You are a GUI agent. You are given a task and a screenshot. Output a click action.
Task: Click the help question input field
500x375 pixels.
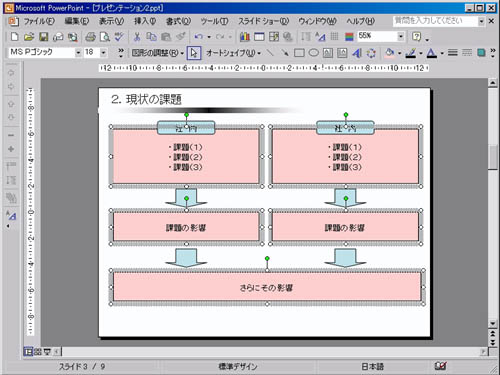click(x=435, y=21)
